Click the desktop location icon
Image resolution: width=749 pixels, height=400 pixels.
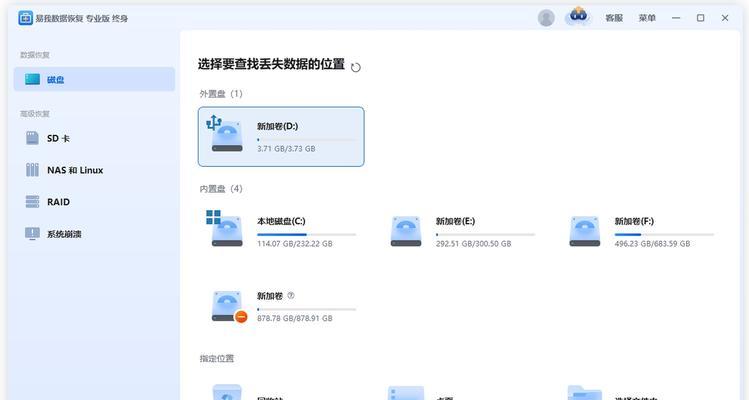coord(406,393)
